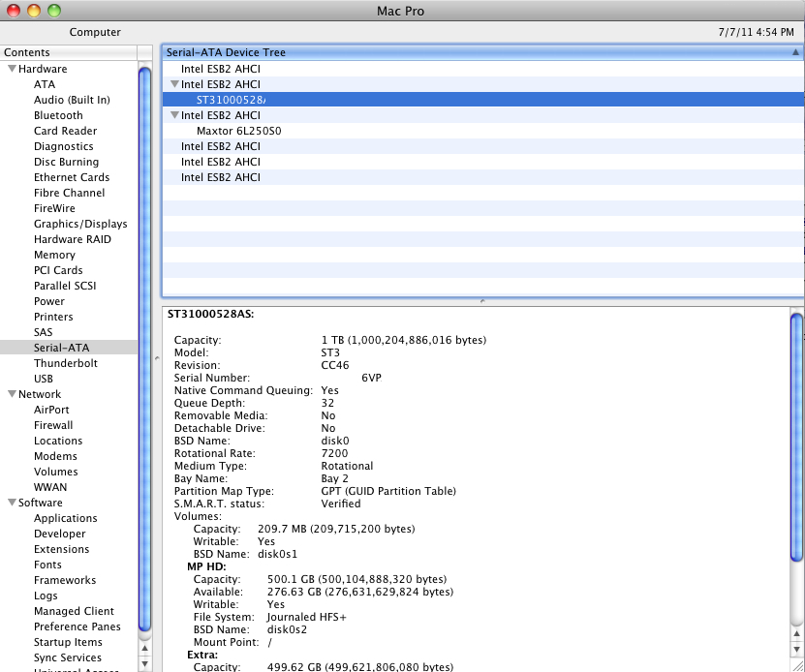Collapse the Hardware section triangle

(12, 69)
